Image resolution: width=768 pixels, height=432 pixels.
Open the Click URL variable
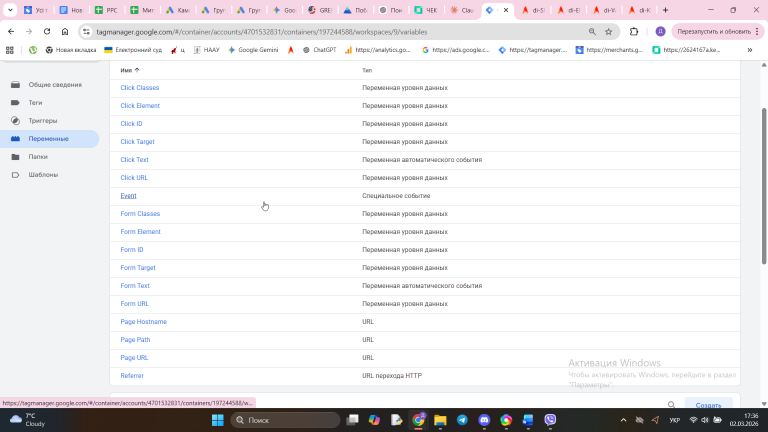tap(134, 178)
